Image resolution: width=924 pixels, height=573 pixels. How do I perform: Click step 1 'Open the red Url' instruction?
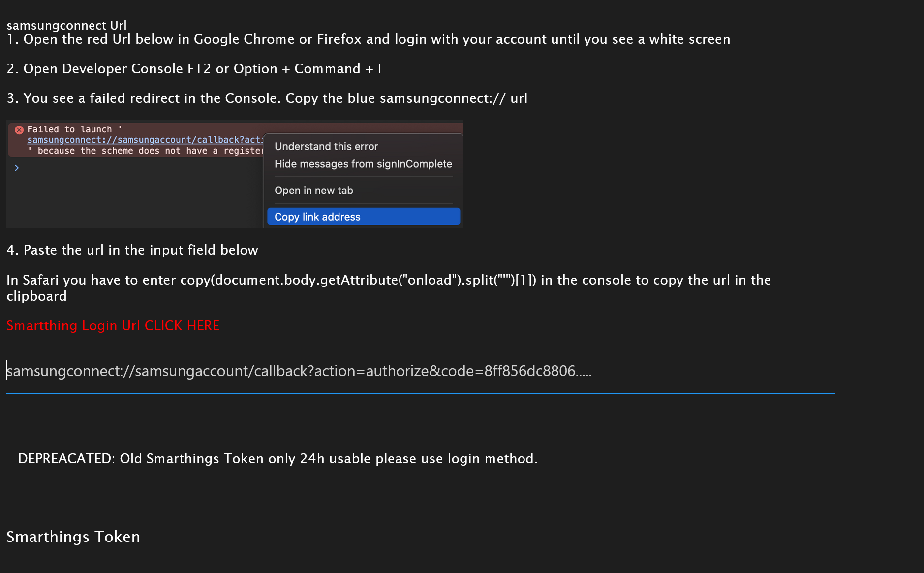(368, 39)
